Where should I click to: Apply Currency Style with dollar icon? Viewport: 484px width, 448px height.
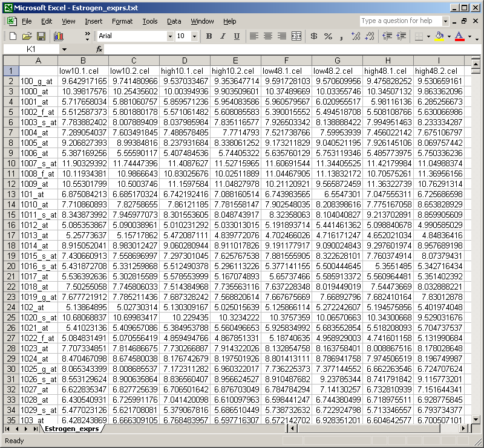[314, 36]
